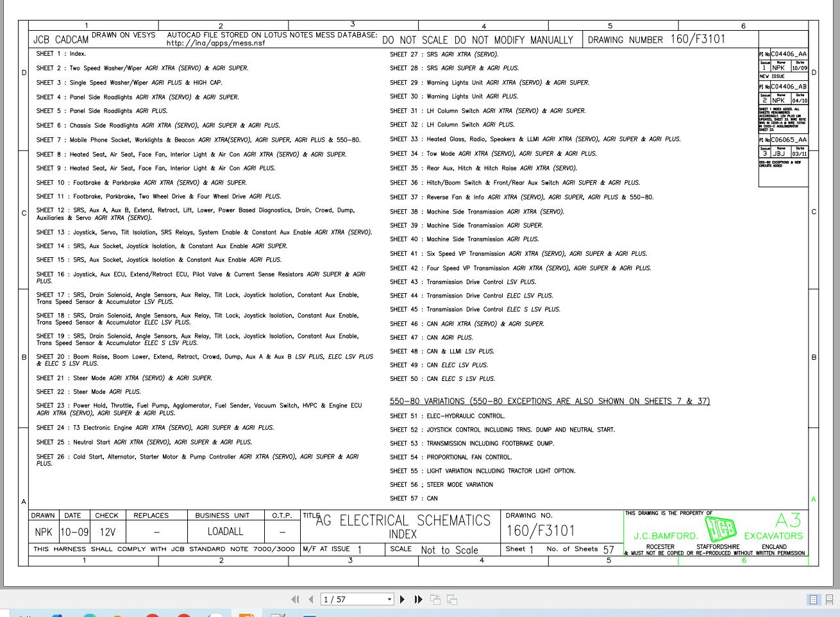Click the SHEET 12 SRS, Aux A, Aux B entry
The image size is (840, 617).
point(196,214)
